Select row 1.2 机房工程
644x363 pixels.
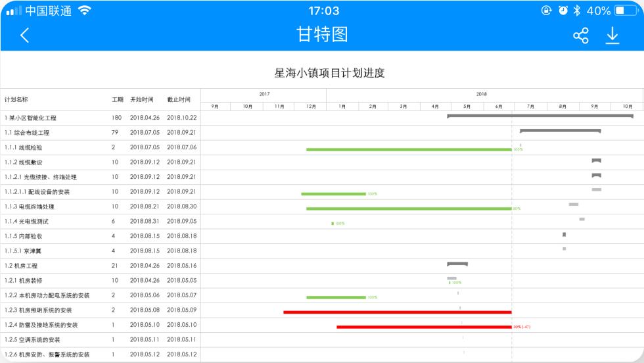[x=322, y=266]
